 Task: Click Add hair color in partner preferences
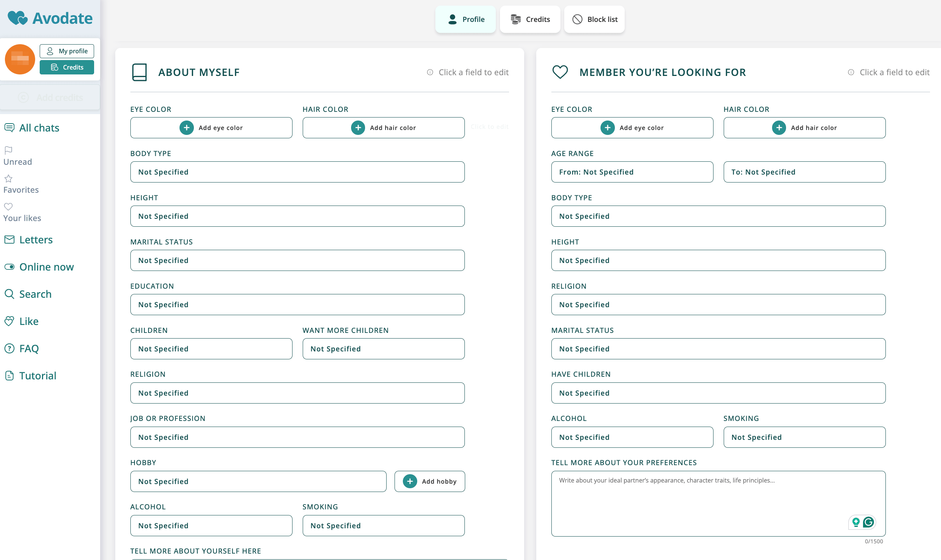click(x=805, y=128)
